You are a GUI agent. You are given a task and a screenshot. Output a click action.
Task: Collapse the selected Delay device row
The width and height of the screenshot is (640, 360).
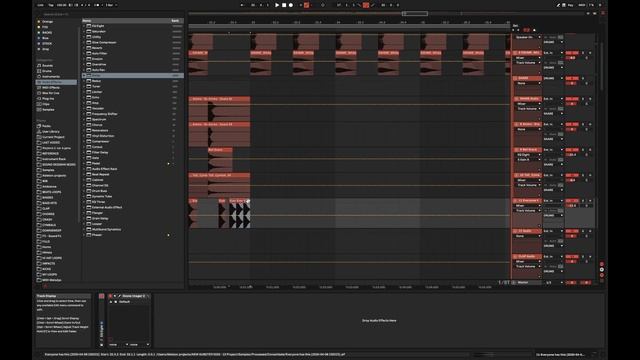[x=84, y=76]
